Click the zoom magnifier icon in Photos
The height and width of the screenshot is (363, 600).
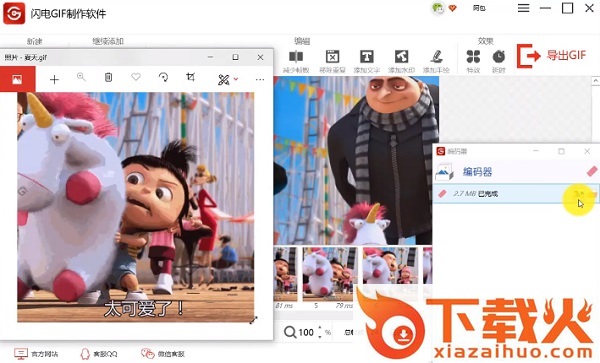point(81,77)
